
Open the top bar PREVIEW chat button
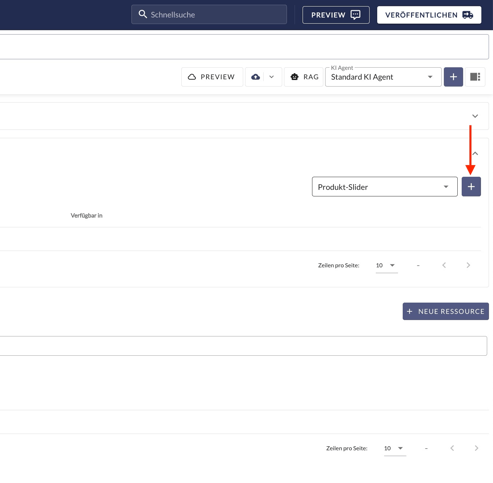coord(336,15)
